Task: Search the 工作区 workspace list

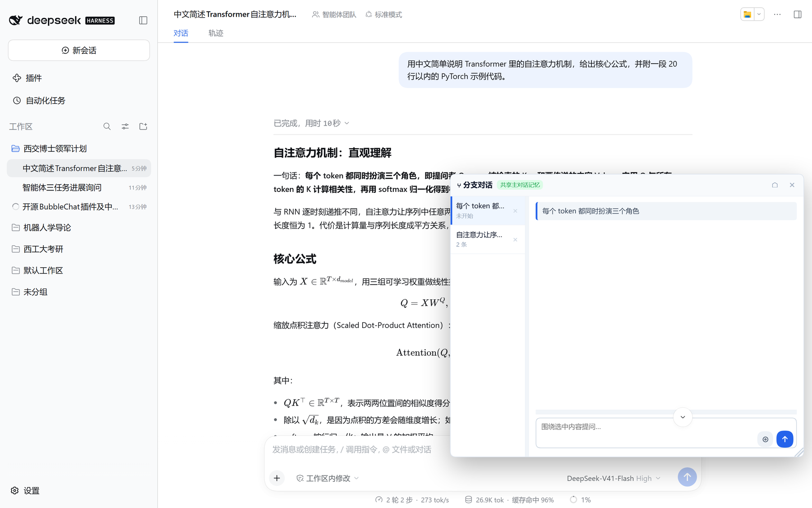Action: tap(107, 126)
